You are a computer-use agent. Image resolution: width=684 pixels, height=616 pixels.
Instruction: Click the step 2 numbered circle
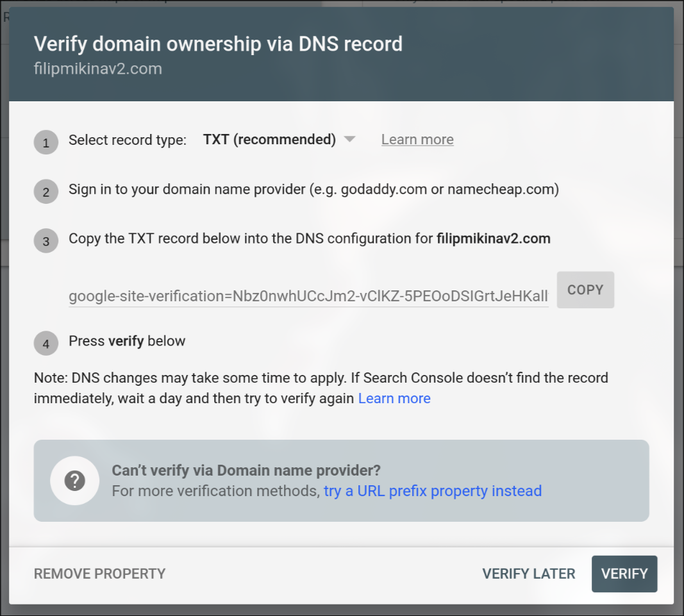pyautogui.click(x=46, y=189)
